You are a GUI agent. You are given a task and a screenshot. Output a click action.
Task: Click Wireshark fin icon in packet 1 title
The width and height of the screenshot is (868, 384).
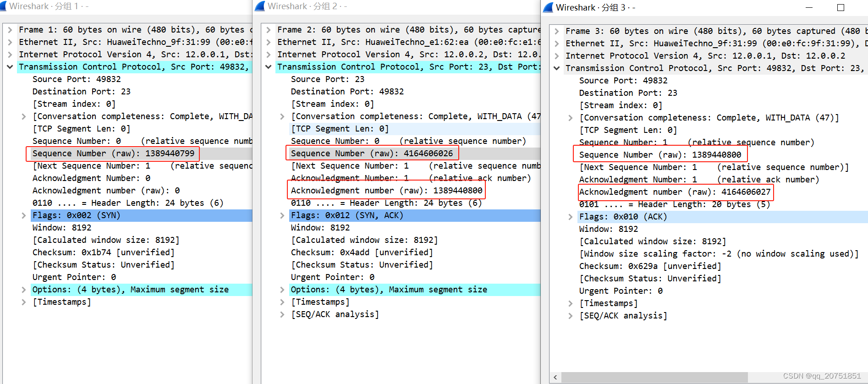(x=3, y=6)
